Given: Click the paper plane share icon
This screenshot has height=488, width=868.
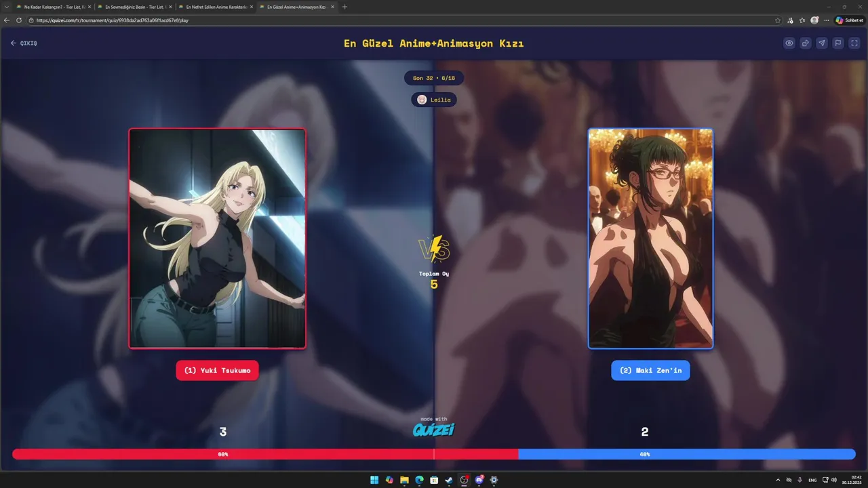Looking at the screenshot, I should tap(822, 43).
